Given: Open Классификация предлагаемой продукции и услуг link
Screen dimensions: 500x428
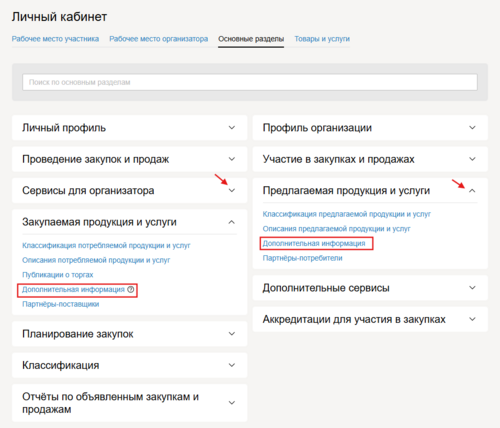Looking at the screenshot, I should (347, 214).
